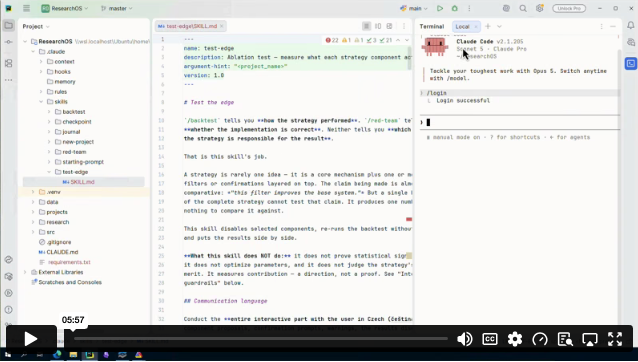
Task: Cast video with AirPlay icon
Action: (x=590, y=339)
